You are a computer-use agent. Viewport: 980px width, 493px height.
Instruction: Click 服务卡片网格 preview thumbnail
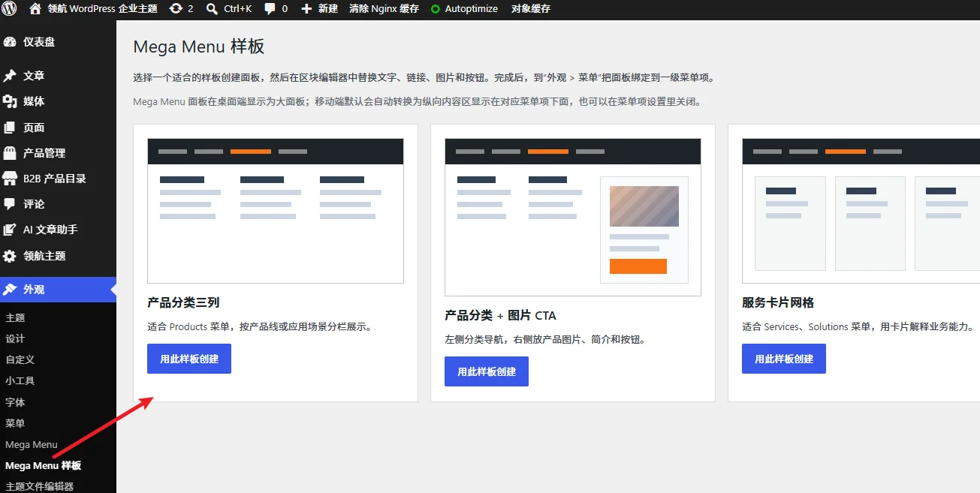pyautogui.click(x=861, y=211)
